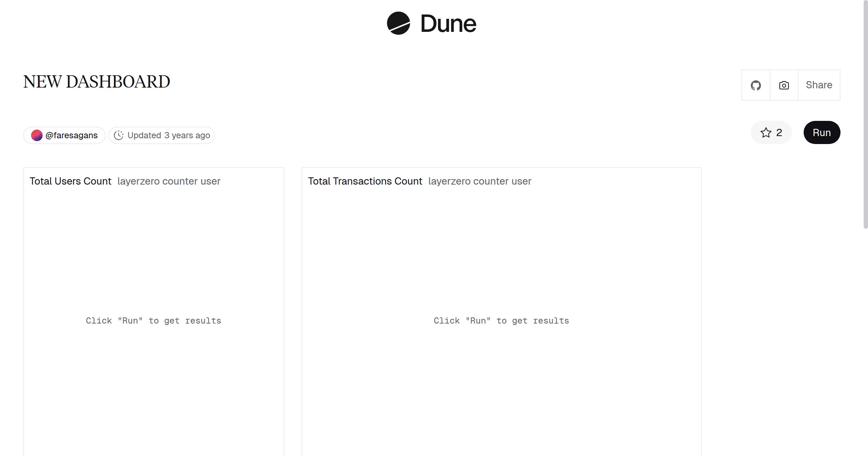Open the Total Users Count query panel
The image size is (868, 456).
[x=71, y=181]
